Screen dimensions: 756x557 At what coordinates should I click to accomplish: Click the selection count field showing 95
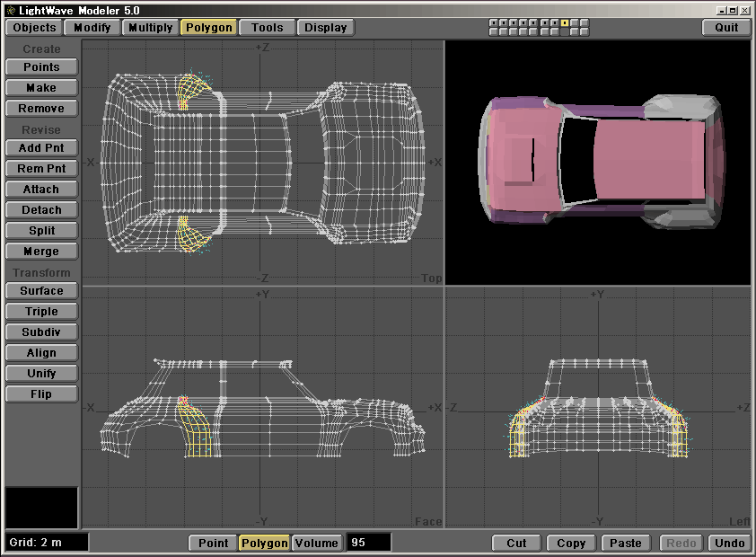368,543
